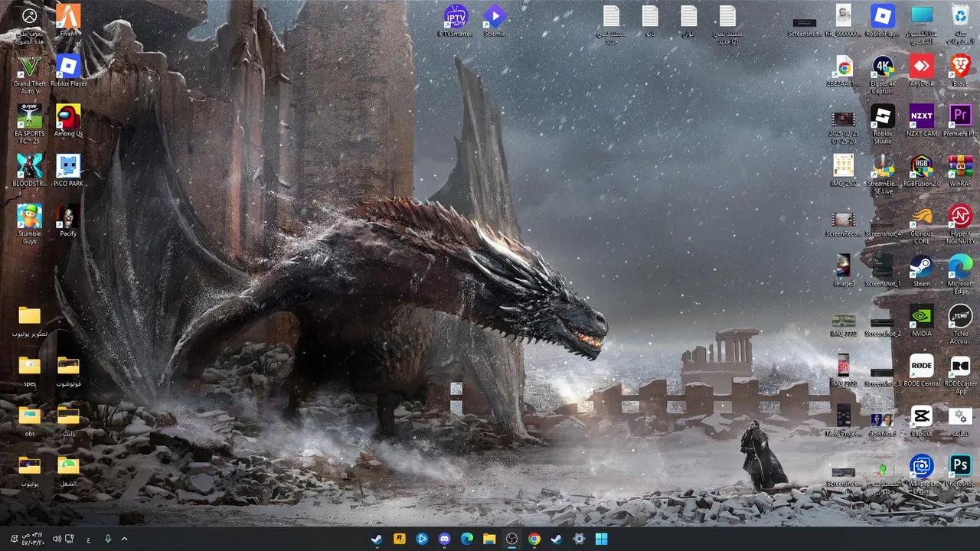Open the NVIDIA desktop shortcut

click(922, 321)
